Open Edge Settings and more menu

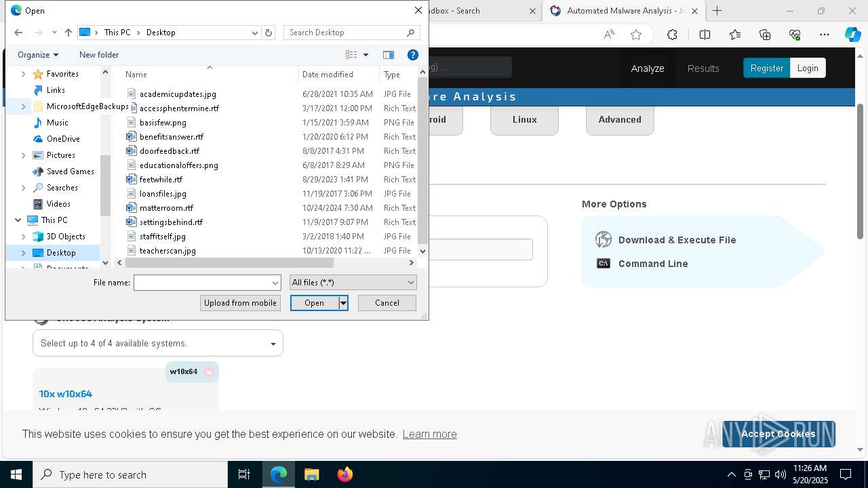pyautogui.click(x=825, y=35)
